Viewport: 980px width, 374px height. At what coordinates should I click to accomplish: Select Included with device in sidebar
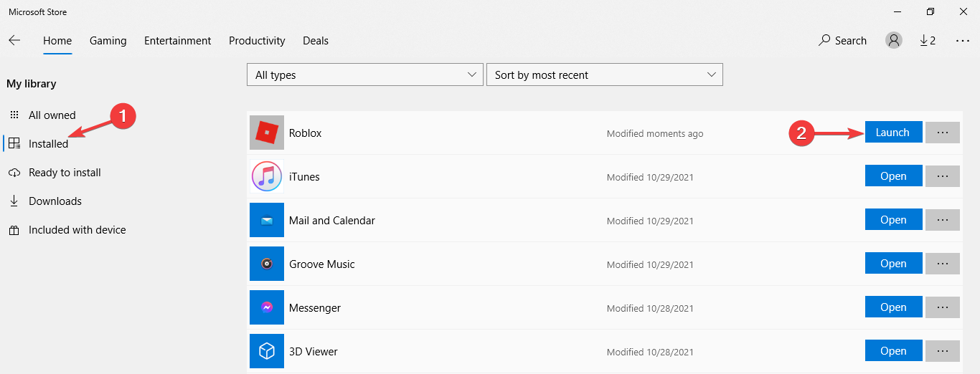77,230
